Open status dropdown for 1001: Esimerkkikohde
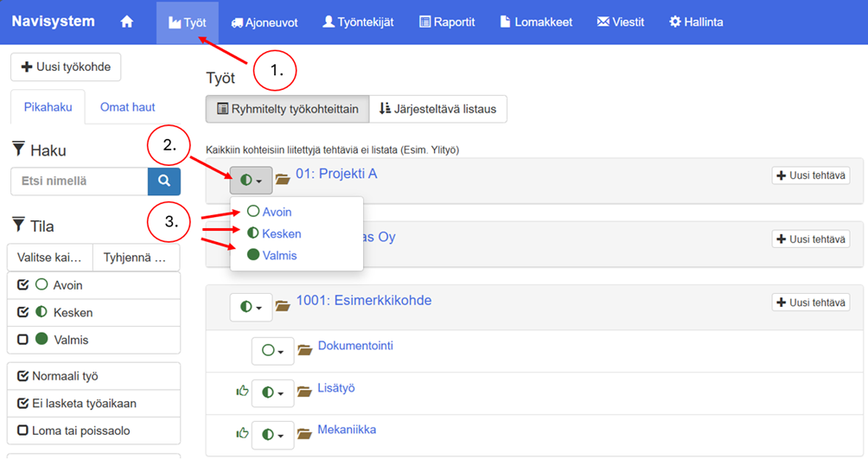 251,306
